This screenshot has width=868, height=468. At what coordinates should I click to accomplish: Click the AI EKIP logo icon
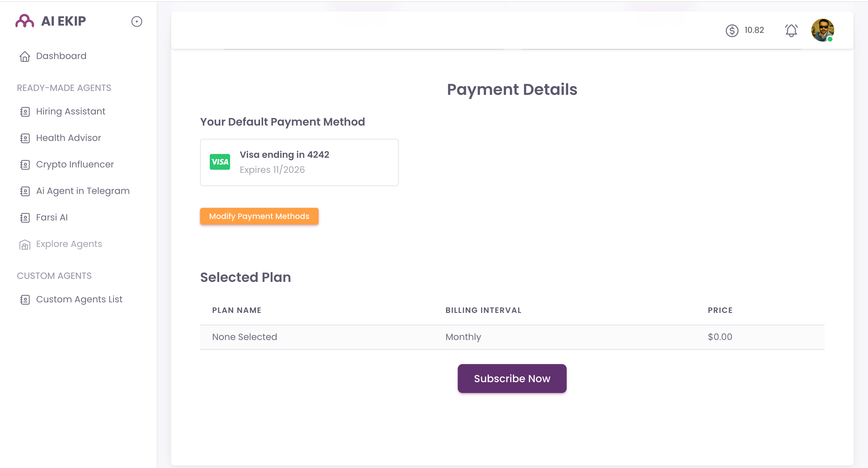coord(25,21)
